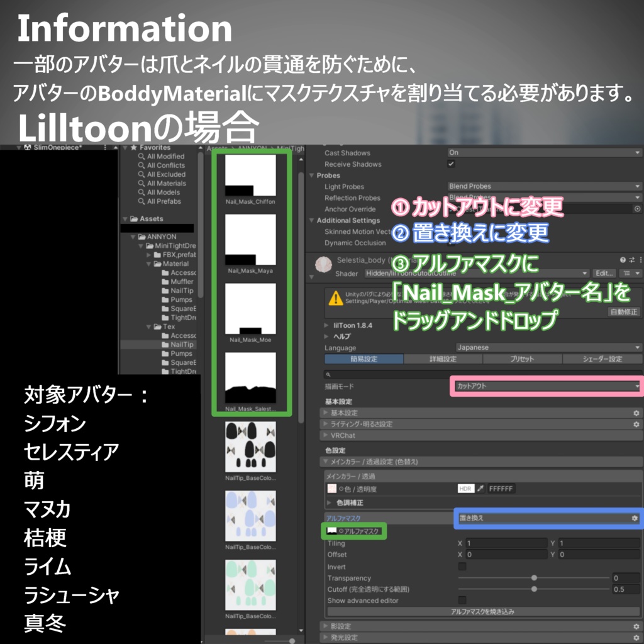Open the Anchor Override object picker circle
The height and width of the screenshot is (644, 644).
pos(637,209)
